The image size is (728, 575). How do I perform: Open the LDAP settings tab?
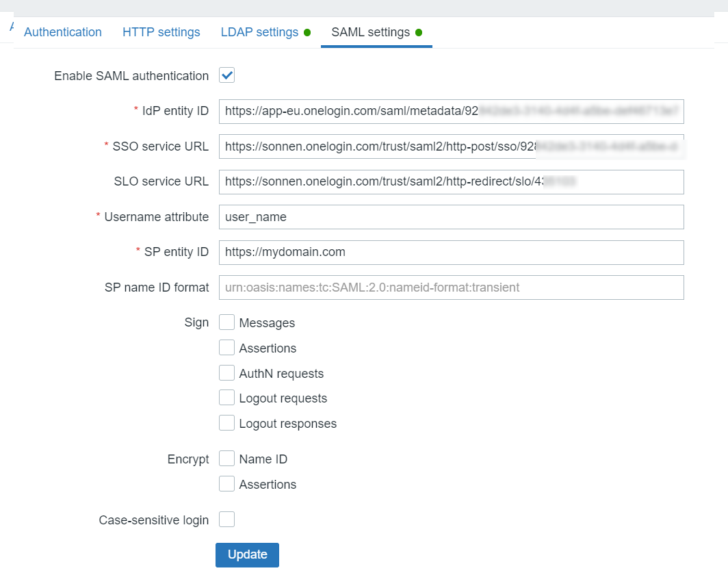259,32
